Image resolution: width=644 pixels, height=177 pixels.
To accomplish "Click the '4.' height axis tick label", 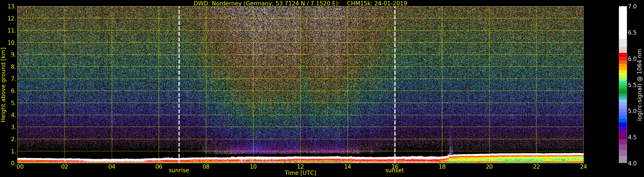I will (x=14, y=115).
